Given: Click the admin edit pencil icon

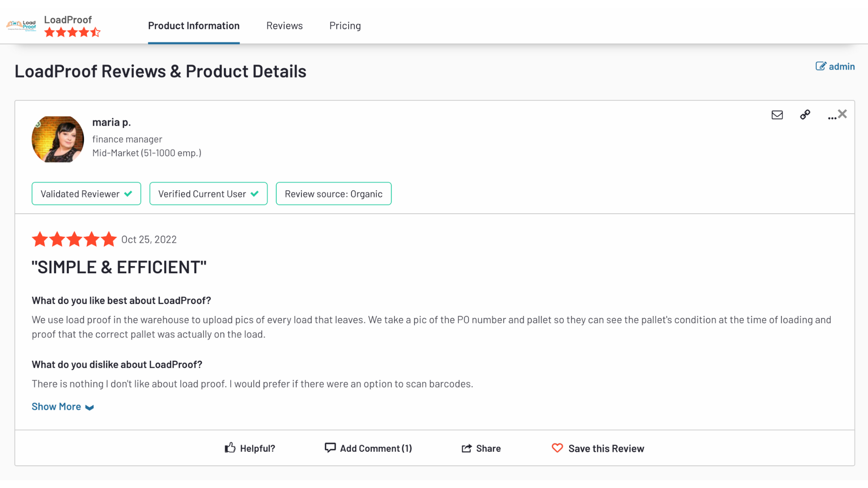Looking at the screenshot, I should point(821,66).
